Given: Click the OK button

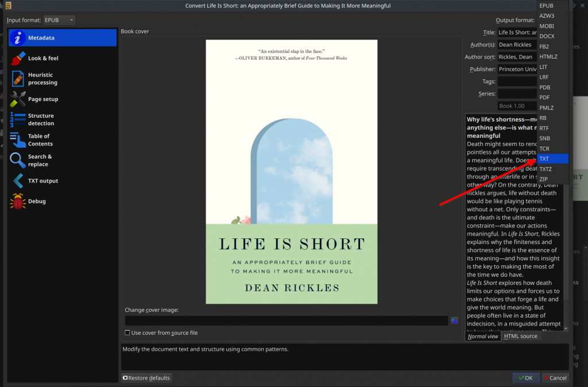Looking at the screenshot, I should coord(526,378).
